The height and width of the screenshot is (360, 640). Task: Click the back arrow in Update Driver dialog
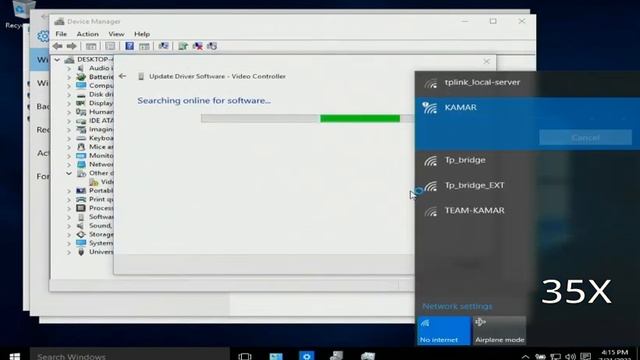click(x=122, y=76)
